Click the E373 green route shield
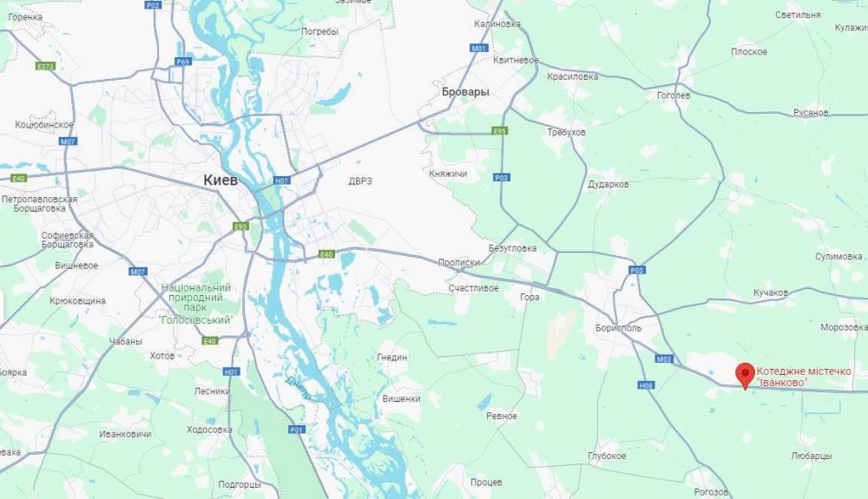The image size is (868, 499). pos(45,66)
